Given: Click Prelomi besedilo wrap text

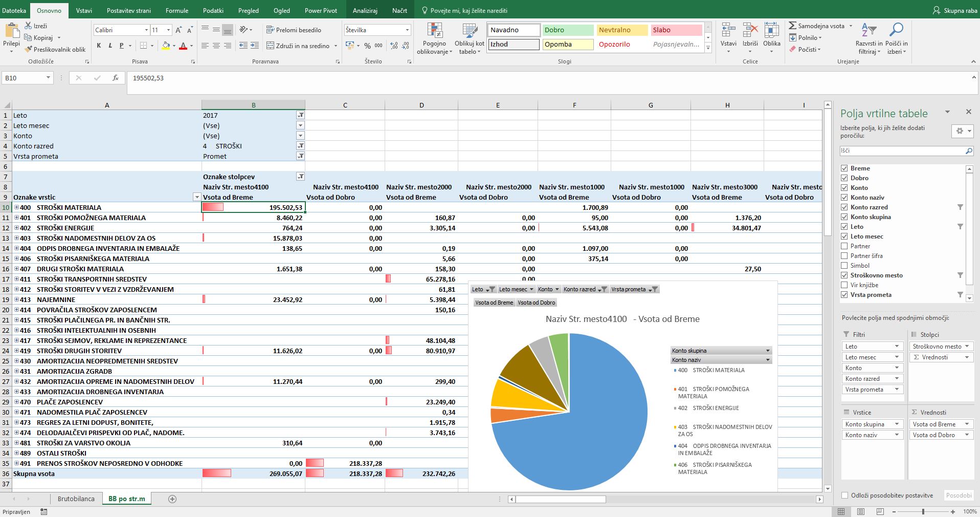Looking at the screenshot, I should (x=294, y=30).
